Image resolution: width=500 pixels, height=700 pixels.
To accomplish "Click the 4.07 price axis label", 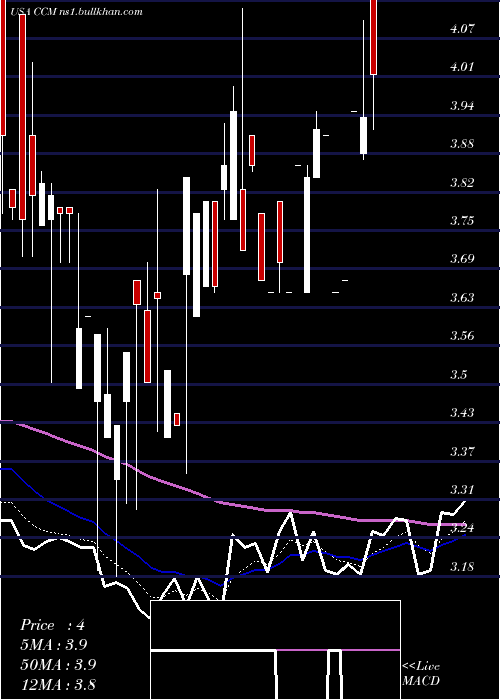I will tap(462, 29).
